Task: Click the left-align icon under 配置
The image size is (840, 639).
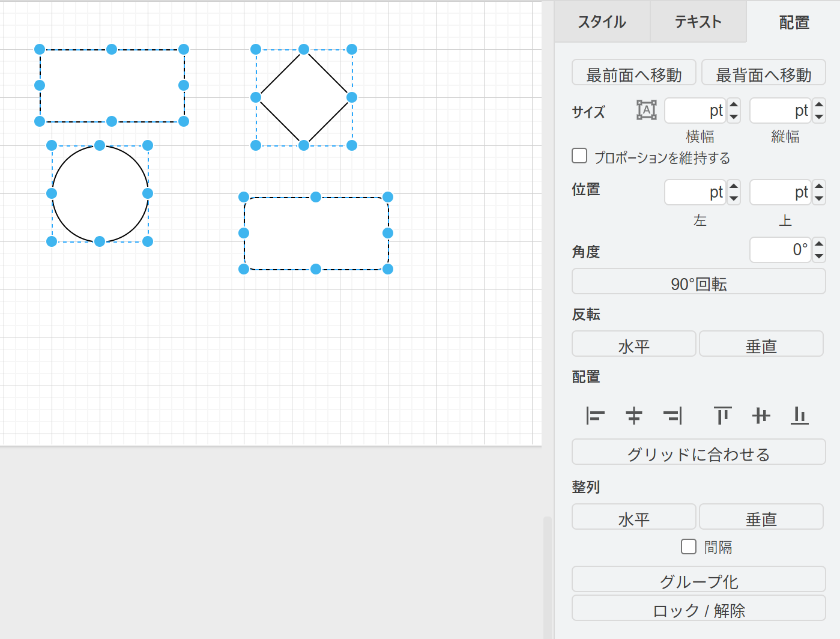Action: coord(594,415)
